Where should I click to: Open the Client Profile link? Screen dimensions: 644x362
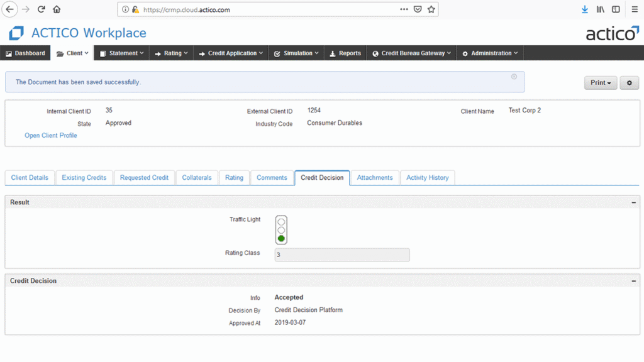51,136
